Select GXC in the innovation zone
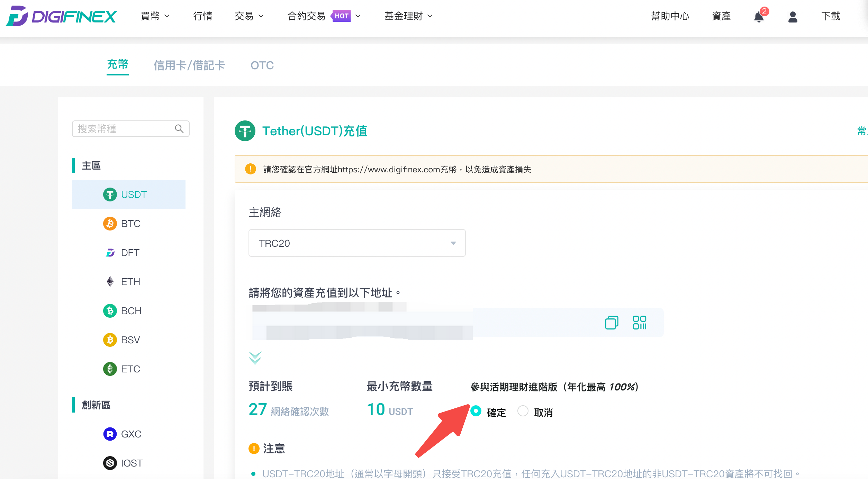The width and height of the screenshot is (868, 479). coord(129,434)
